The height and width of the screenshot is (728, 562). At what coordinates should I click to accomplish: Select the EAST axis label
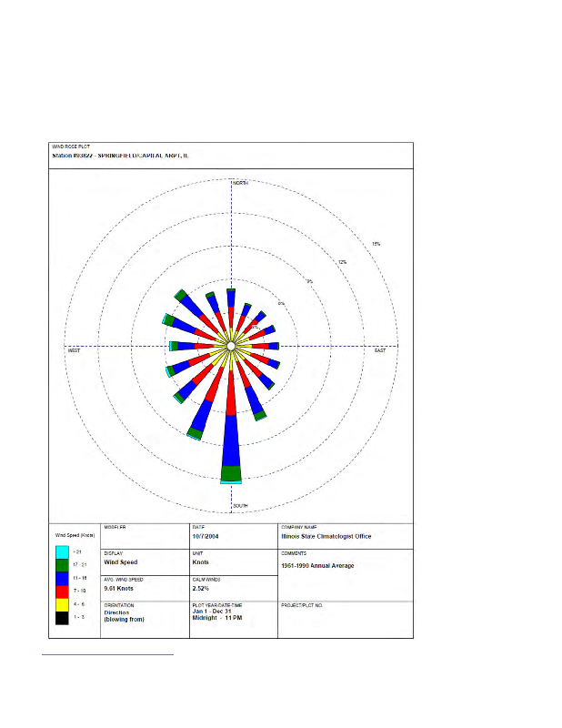(380, 350)
